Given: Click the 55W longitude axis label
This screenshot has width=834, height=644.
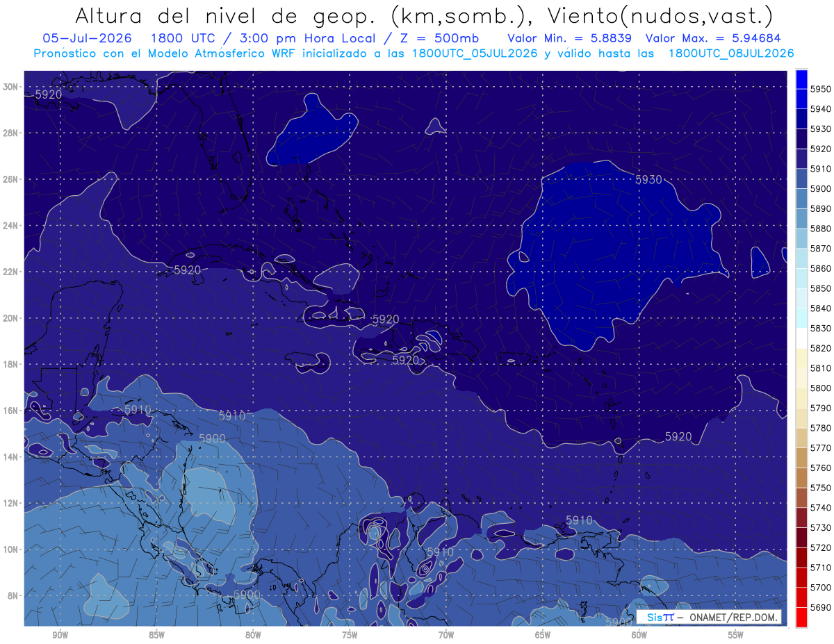Looking at the screenshot, I should tap(736, 635).
